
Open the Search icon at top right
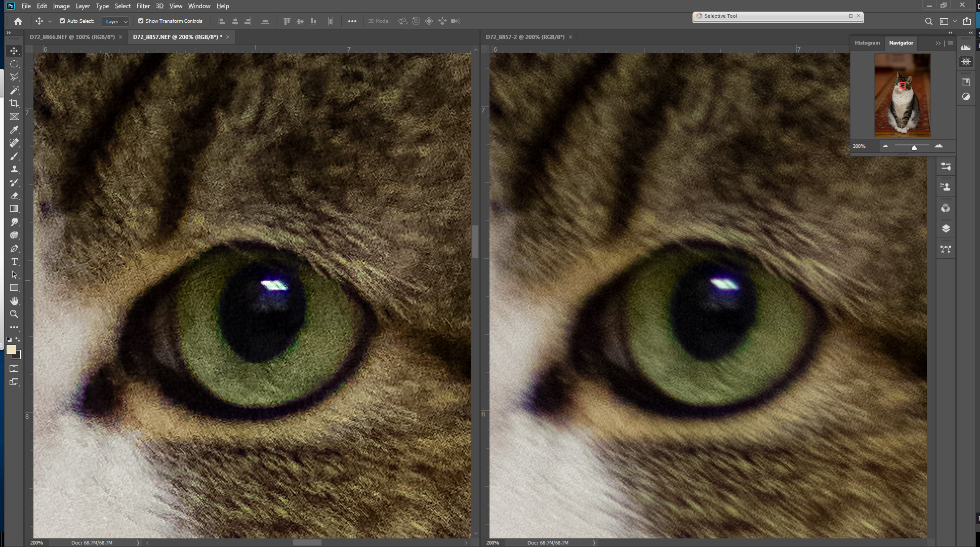928,21
